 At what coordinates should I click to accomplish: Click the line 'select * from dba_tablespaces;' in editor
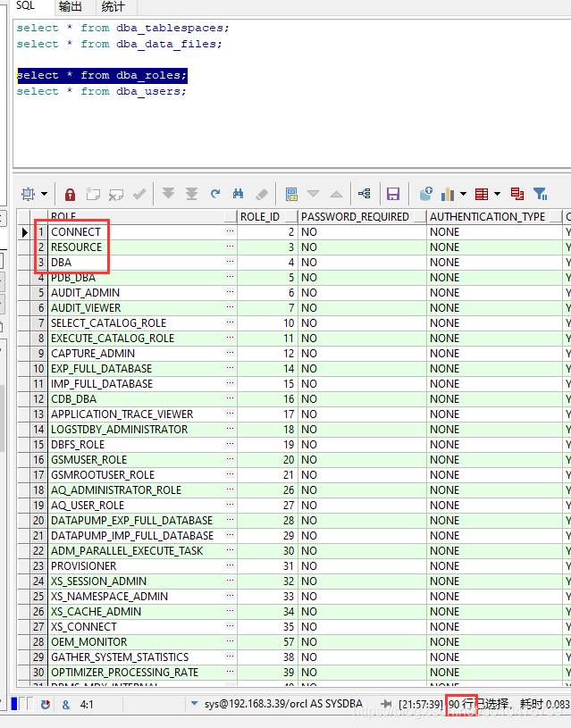click(123, 28)
